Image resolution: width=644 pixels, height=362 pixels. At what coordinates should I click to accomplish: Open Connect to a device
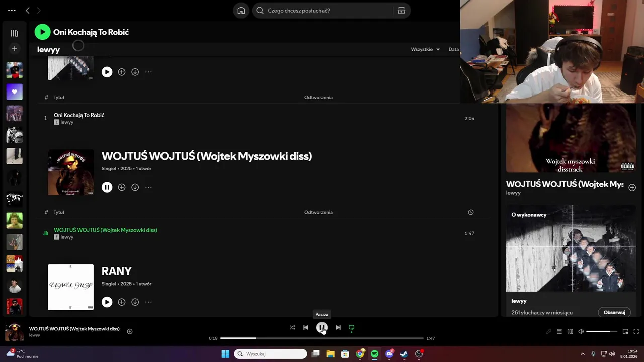(x=570, y=331)
